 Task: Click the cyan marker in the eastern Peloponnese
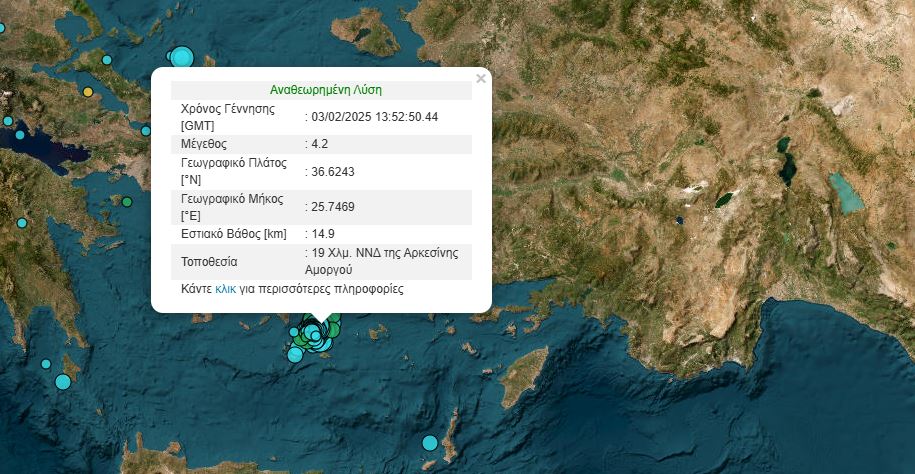pos(22,223)
